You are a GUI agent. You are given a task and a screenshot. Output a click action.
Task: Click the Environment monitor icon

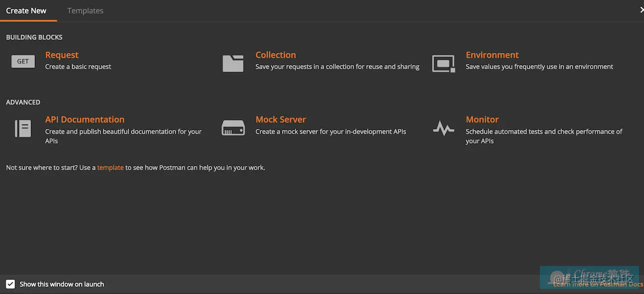[444, 63]
